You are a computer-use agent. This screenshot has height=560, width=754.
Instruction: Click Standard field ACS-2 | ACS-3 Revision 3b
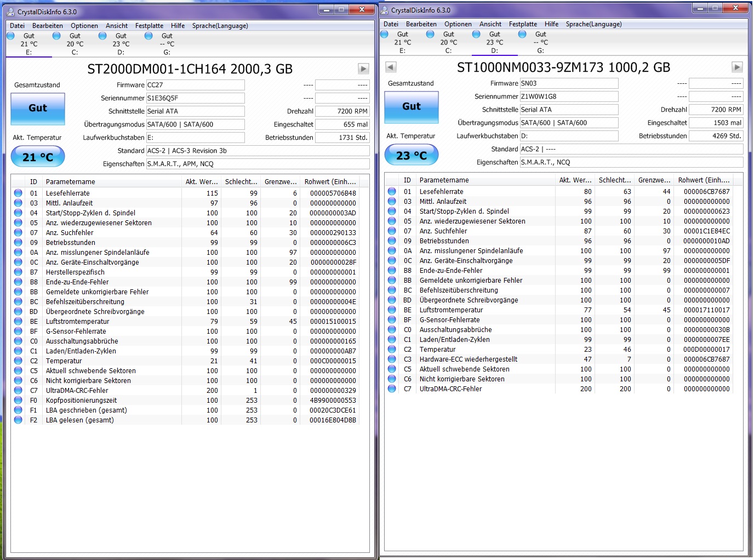coord(258,151)
